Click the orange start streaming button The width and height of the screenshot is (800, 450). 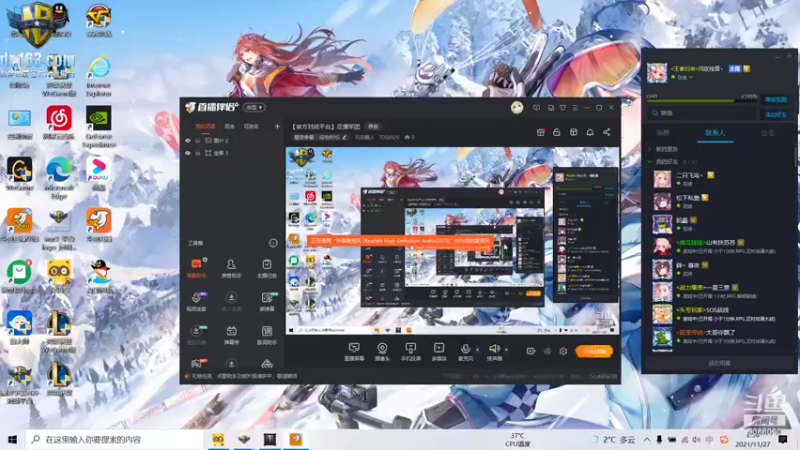click(x=594, y=351)
